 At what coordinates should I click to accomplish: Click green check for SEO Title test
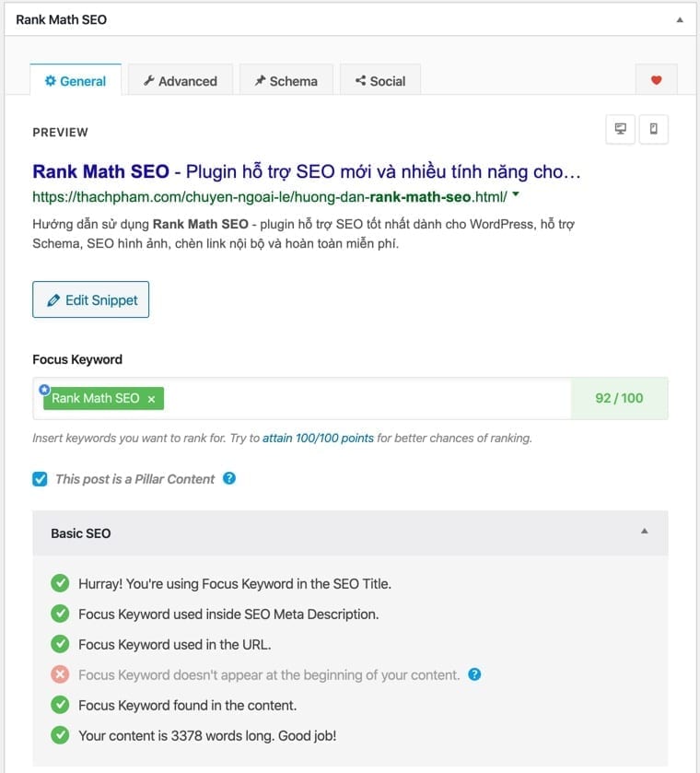[60, 583]
